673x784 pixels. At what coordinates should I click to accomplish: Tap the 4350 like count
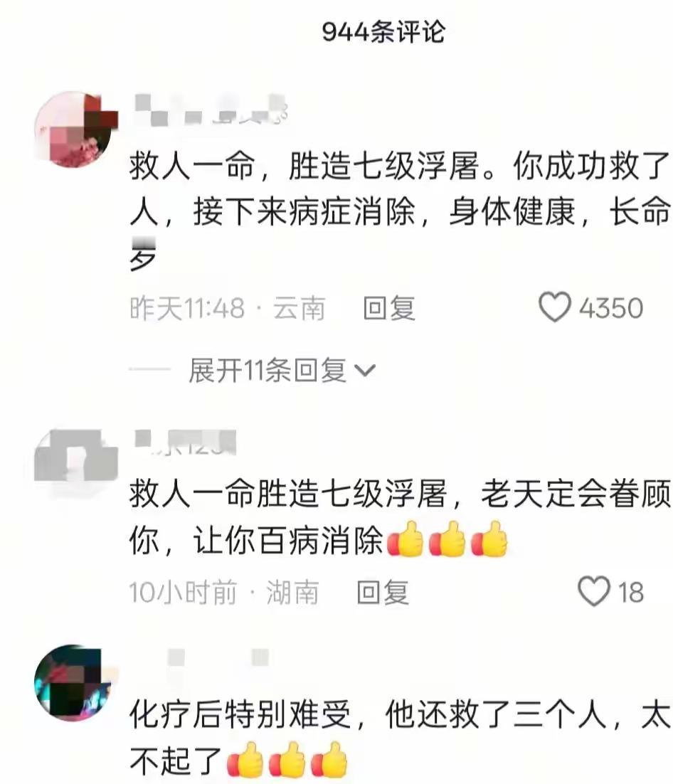pyautogui.click(x=610, y=308)
